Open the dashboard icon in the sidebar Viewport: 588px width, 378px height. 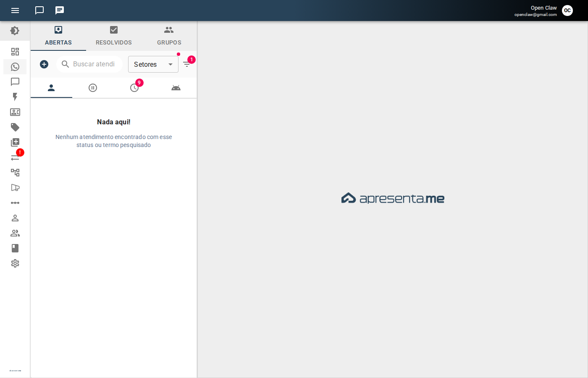15,52
